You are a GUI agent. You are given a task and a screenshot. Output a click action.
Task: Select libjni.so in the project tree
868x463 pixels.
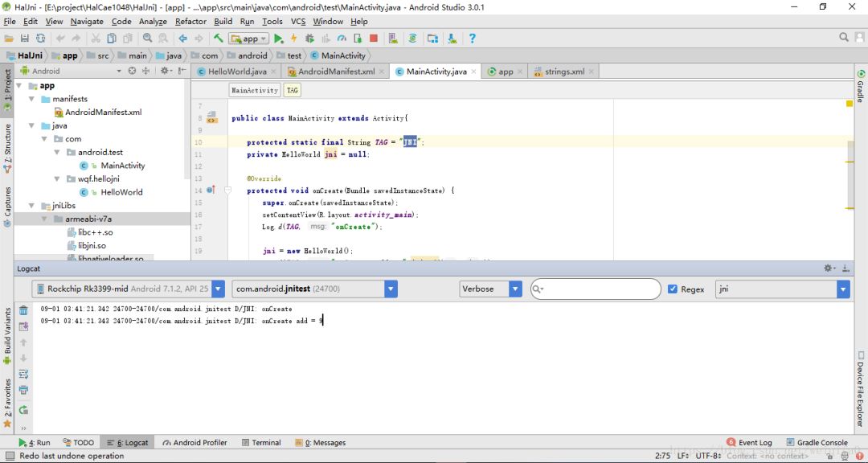coord(92,245)
